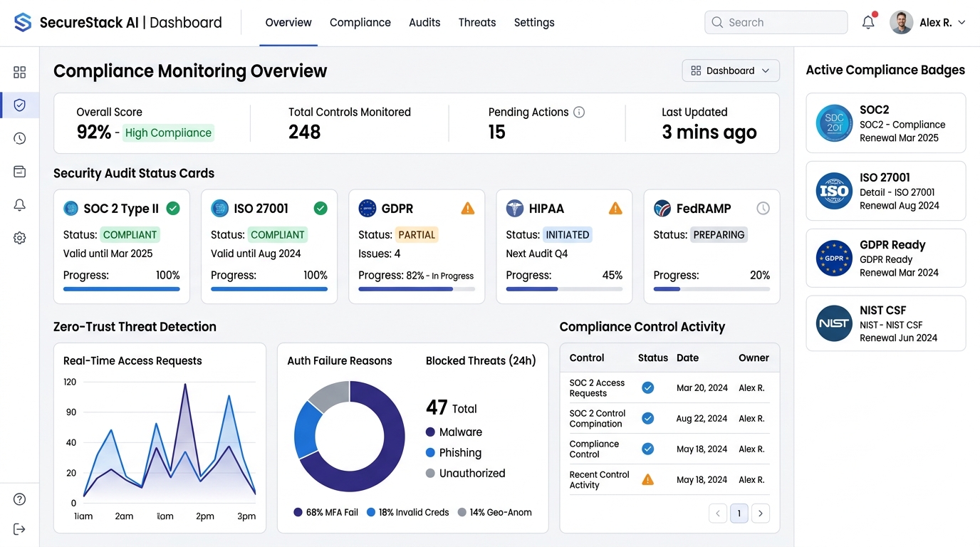Click the Search input field

(x=776, y=22)
